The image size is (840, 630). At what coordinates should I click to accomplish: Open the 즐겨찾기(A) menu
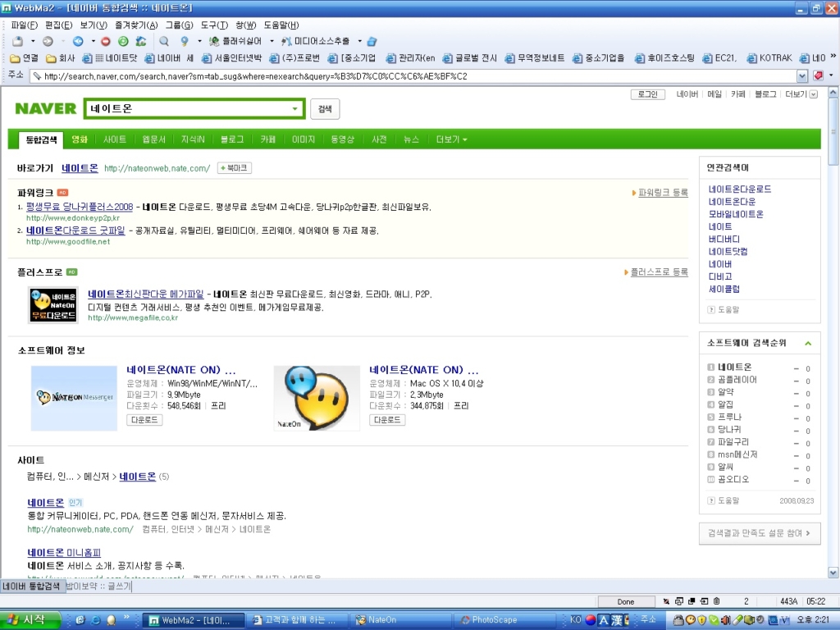(136, 25)
